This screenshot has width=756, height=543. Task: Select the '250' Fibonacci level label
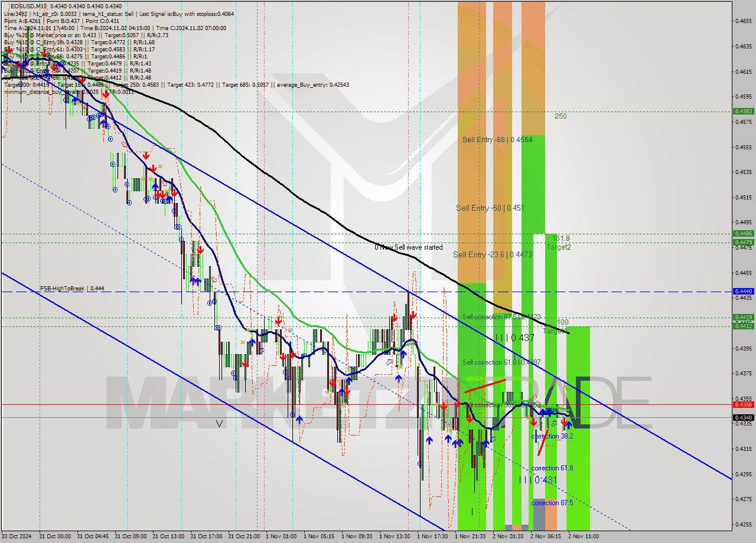561,116
